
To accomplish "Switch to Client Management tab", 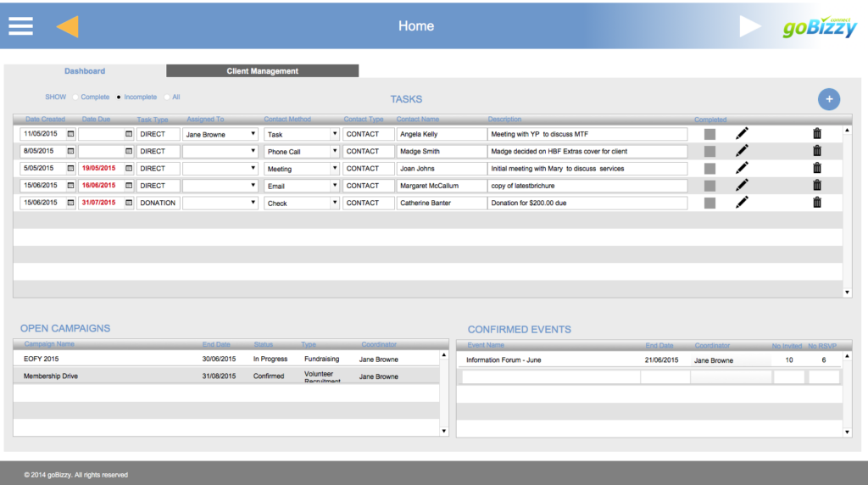I will pyautogui.click(x=262, y=71).
